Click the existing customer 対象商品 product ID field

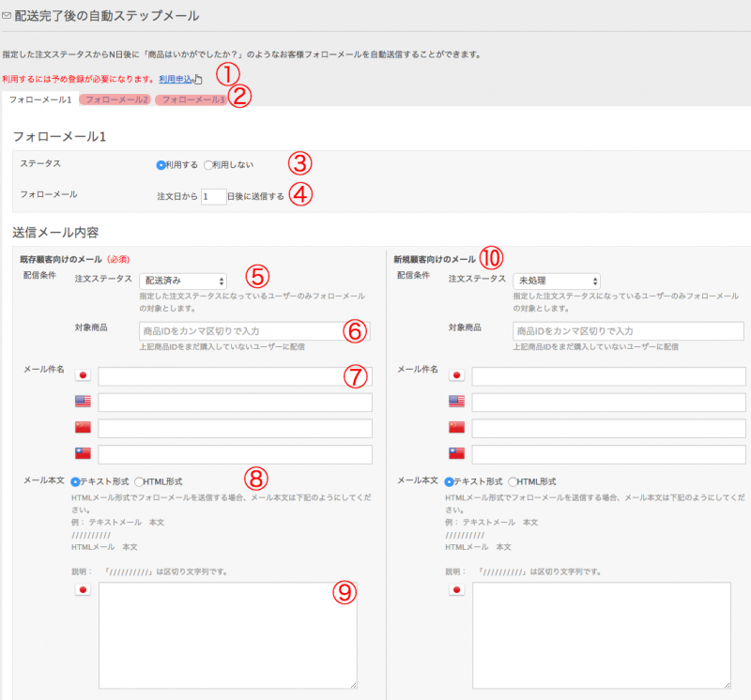253,331
